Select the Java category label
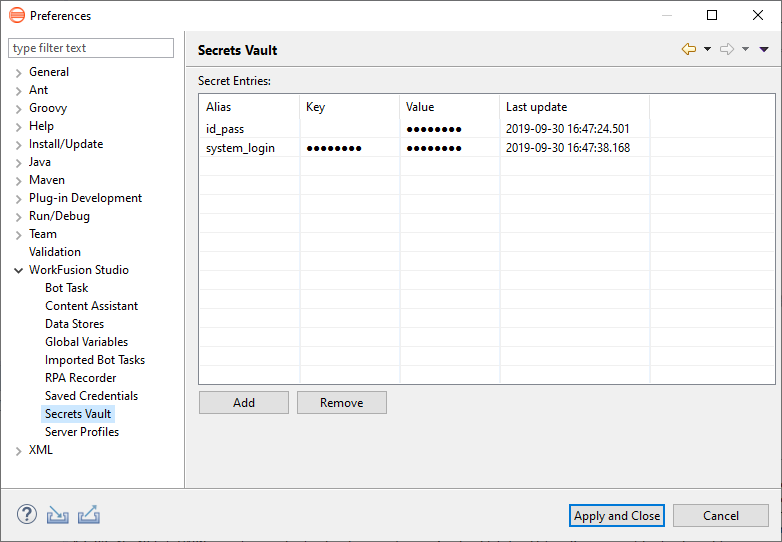782x542 pixels. 40,162
